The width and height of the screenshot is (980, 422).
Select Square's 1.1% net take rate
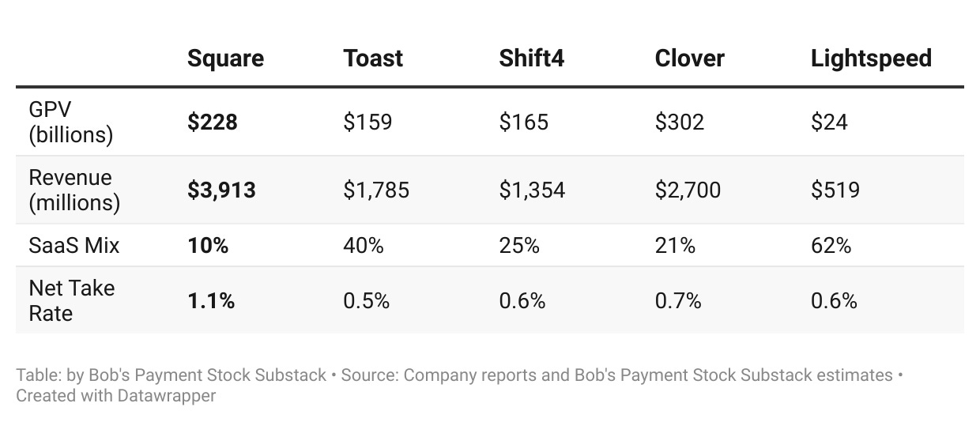click(211, 301)
